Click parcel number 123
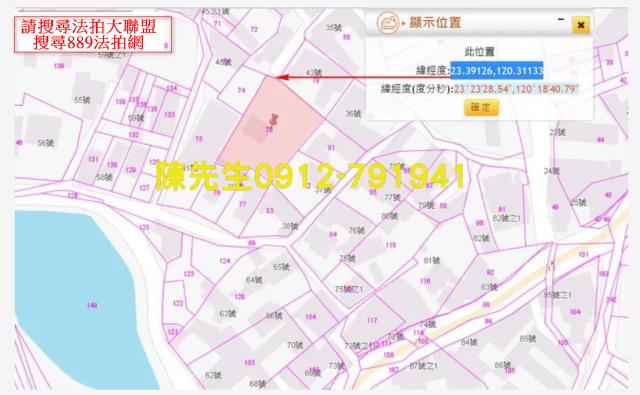The width and height of the screenshot is (640, 395). 189,273
